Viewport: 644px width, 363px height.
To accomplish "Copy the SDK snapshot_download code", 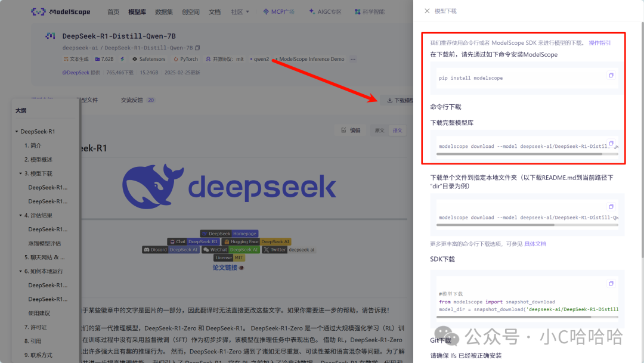I will click(x=611, y=283).
